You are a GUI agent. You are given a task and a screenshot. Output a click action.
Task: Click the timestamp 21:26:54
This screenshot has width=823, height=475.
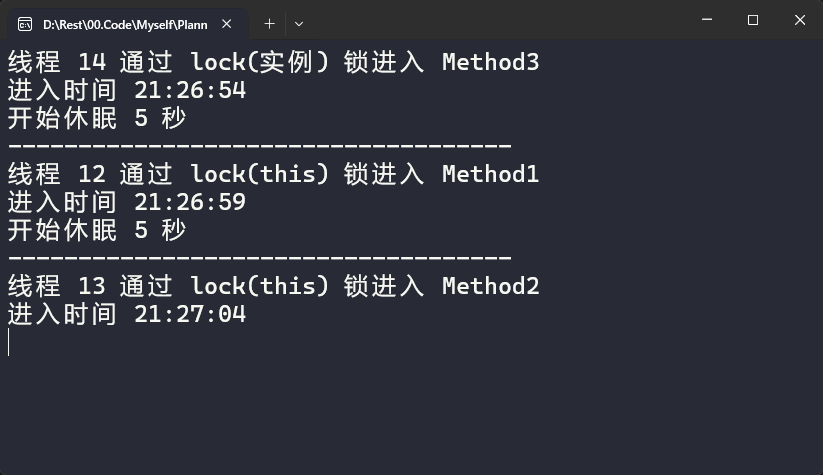click(x=189, y=90)
